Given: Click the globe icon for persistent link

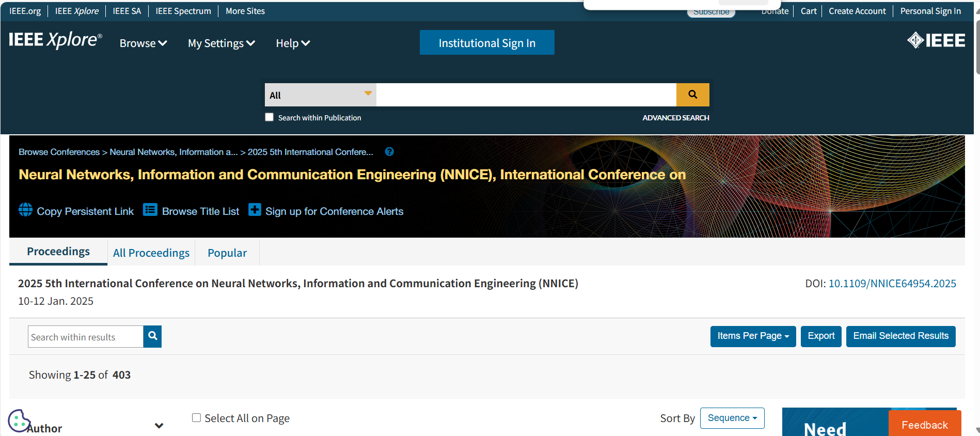Looking at the screenshot, I should (x=25, y=210).
